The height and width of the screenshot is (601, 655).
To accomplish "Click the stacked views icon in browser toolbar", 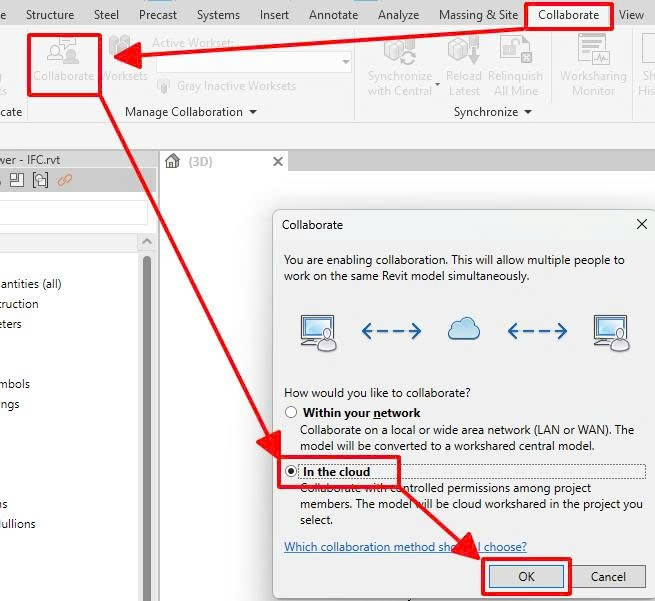I will (17, 180).
